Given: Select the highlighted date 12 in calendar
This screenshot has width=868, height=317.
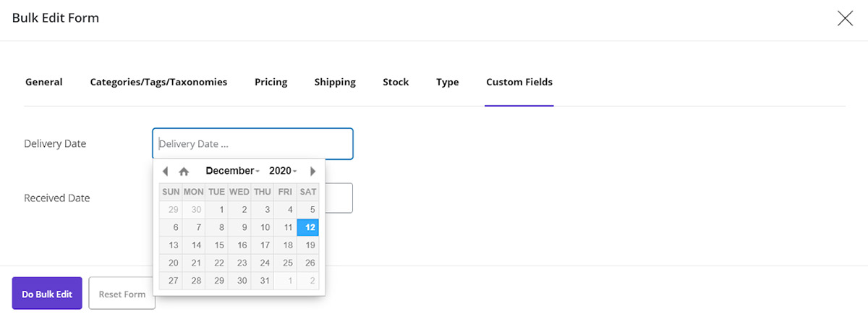Looking at the screenshot, I should point(308,227).
